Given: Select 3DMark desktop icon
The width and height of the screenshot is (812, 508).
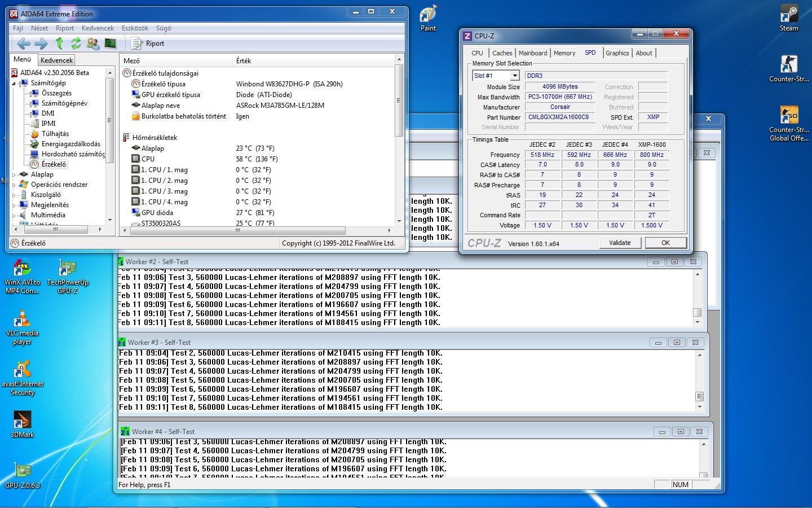Looking at the screenshot, I should [22, 425].
